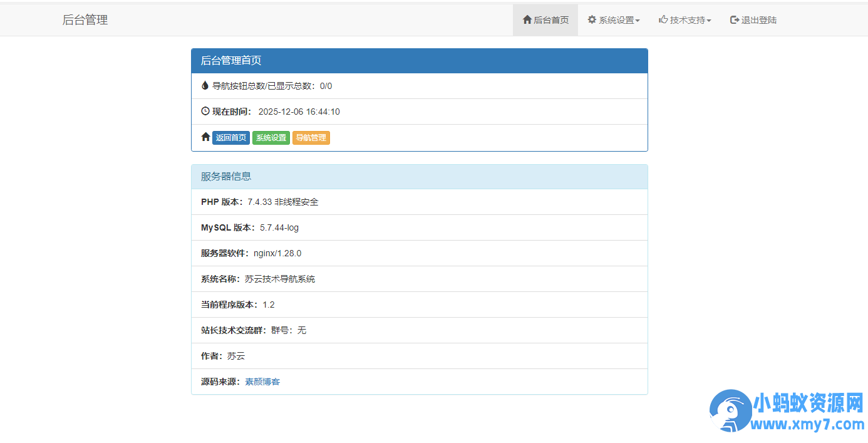The image size is (868, 443).
Task: Click the blue 返回首页 button
Action: coord(230,137)
